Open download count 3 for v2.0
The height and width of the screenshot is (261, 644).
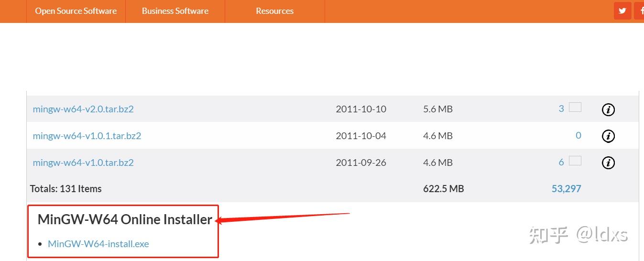pyautogui.click(x=561, y=109)
